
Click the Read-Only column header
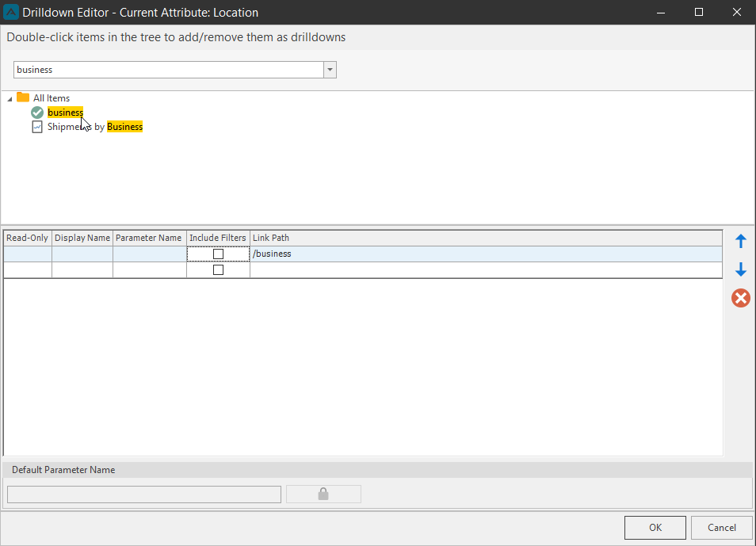tap(28, 238)
